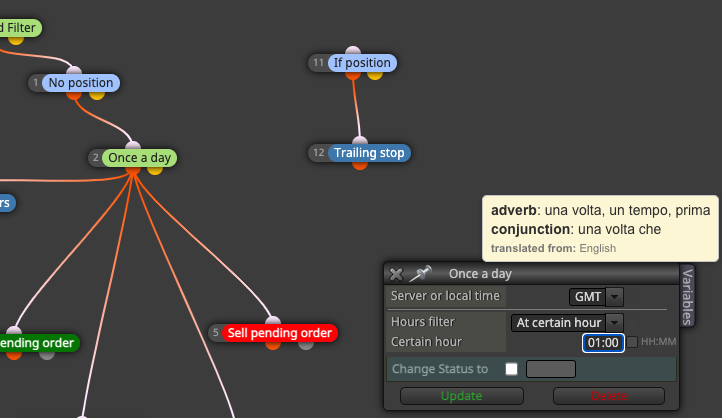
Task: Toggle checkbox next to Hours filter dropdown
Action: click(x=632, y=321)
